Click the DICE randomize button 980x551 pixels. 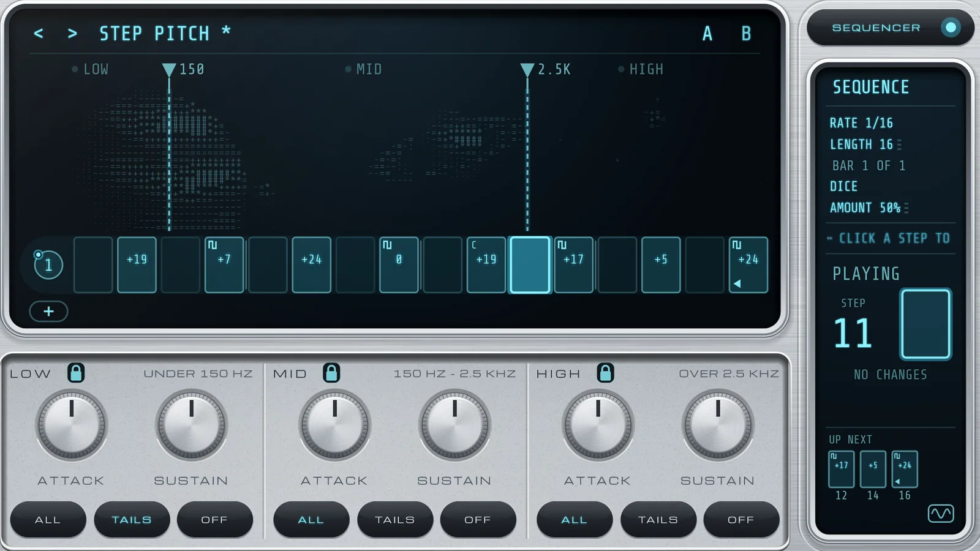pyautogui.click(x=843, y=186)
